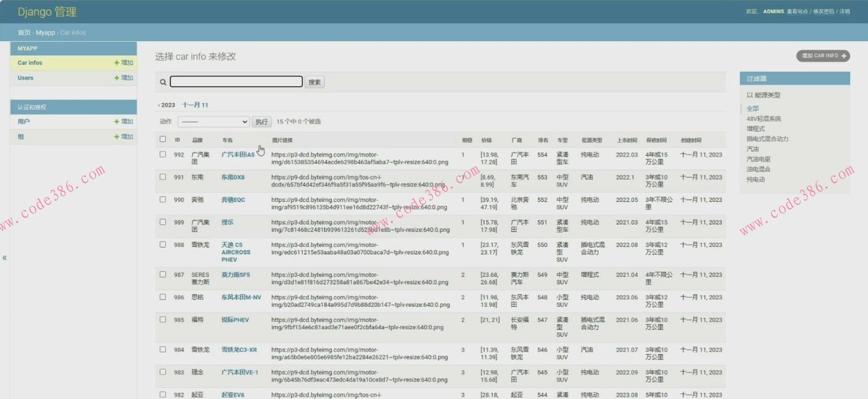Viewport: 868px width, 399px height.
Task: Filter by 插电式混合动力 energy type
Action: pyautogui.click(x=767, y=139)
